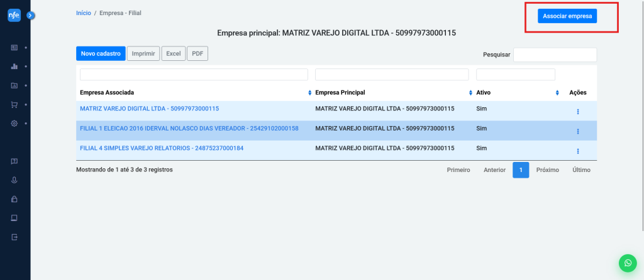The image size is (644, 280).
Task: Export the table using the Excel button
Action: point(173,54)
